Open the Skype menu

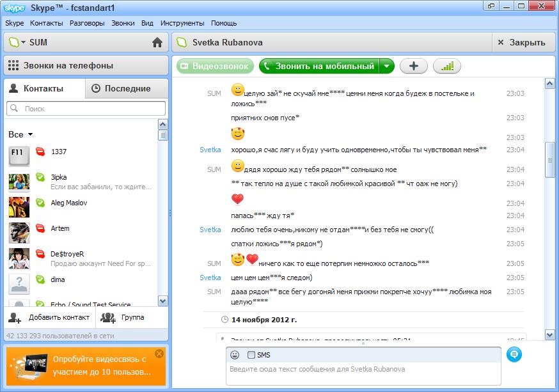pyautogui.click(x=15, y=23)
